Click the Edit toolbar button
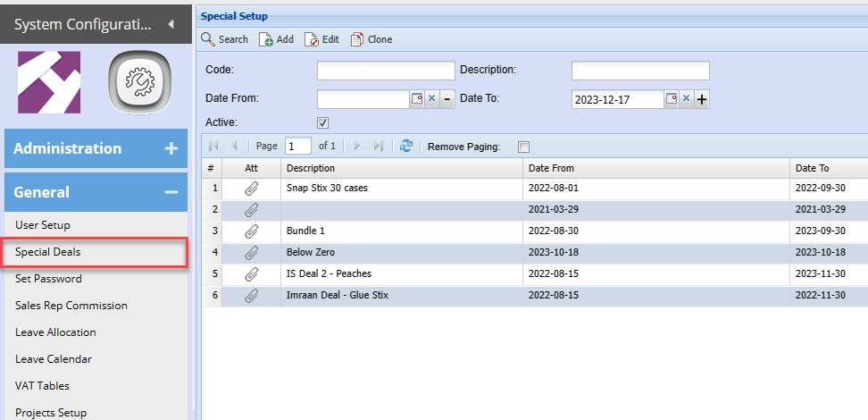Viewport: 868px width, 420px height. click(321, 39)
